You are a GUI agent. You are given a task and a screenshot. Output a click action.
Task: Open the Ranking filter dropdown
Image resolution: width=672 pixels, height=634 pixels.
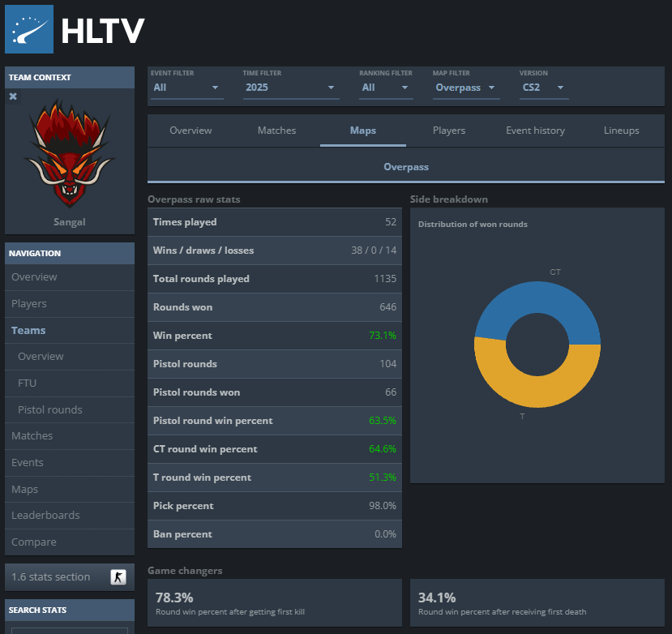(x=386, y=88)
